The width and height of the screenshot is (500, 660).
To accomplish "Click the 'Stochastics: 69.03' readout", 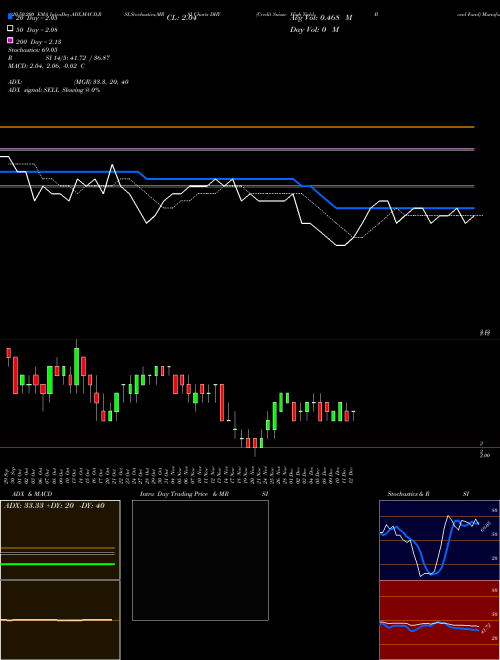I will (x=32, y=50).
